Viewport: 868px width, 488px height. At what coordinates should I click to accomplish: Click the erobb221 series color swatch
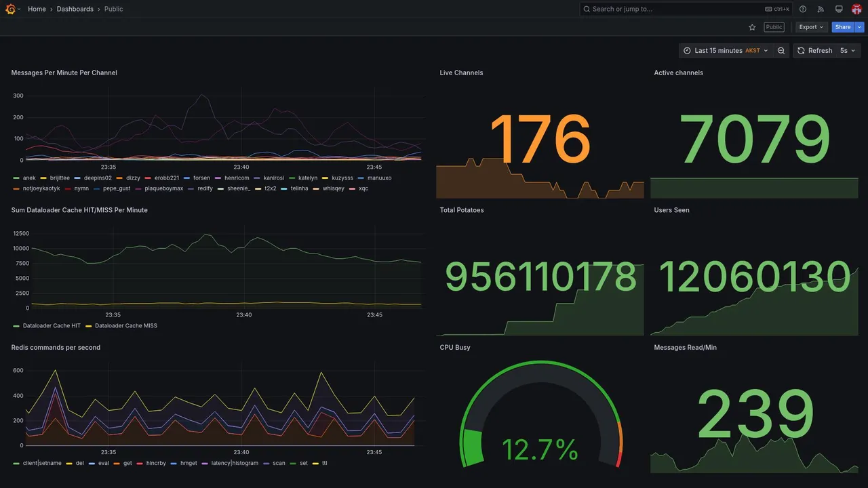pyautogui.click(x=148, y=178)
